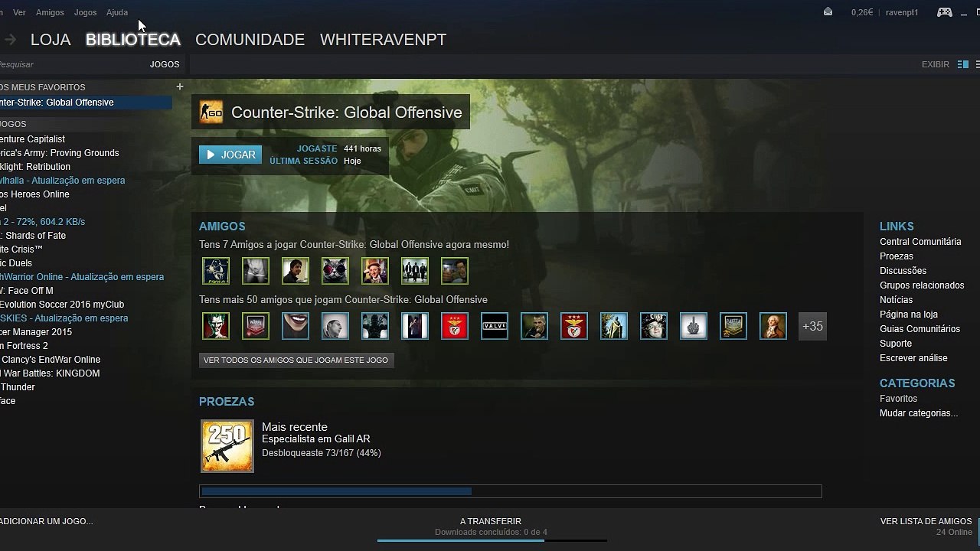The image size is (980, 551).
Task: Open the Central Comunitária link
Action: click(920, 242)
